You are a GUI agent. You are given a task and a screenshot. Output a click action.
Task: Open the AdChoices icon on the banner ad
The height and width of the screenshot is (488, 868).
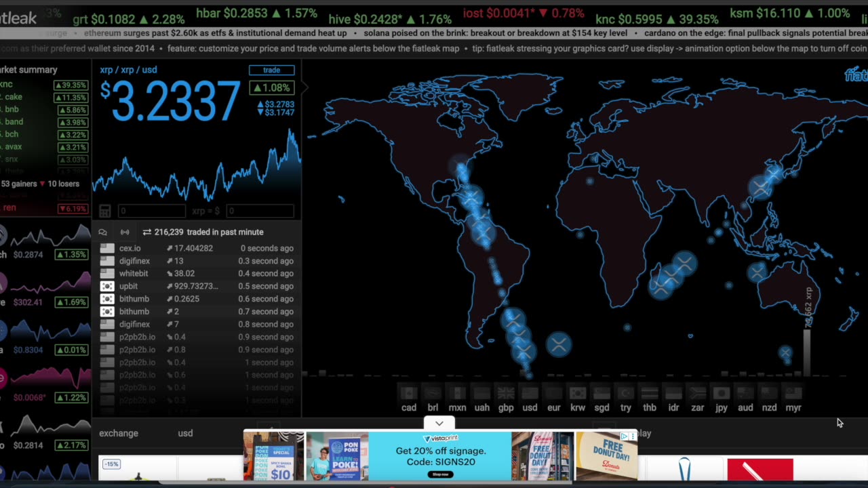click(x=625, y=436)
